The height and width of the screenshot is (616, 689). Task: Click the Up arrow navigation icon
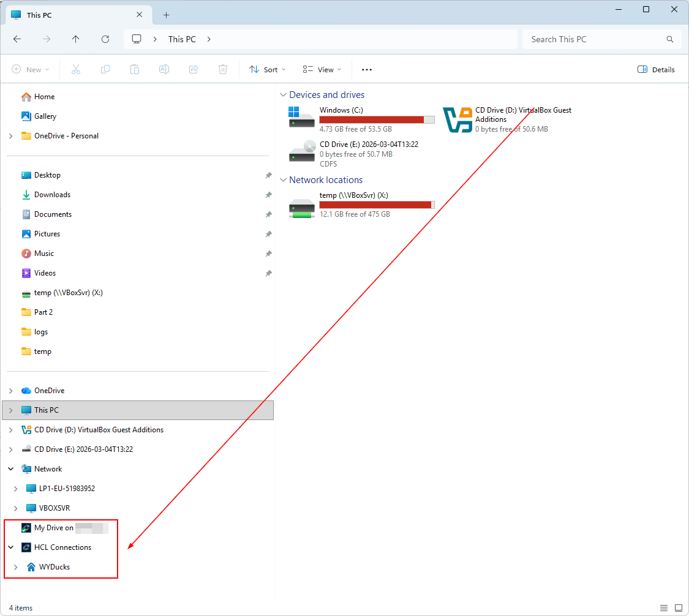tap(76, 39)
